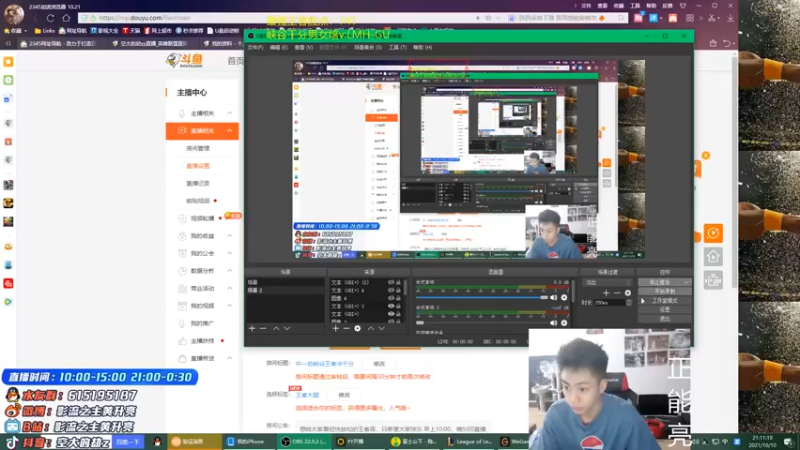The width and height of the screenshot is (800, 450).
Task: Add a new scene with the plus icon
Action: 252,329
